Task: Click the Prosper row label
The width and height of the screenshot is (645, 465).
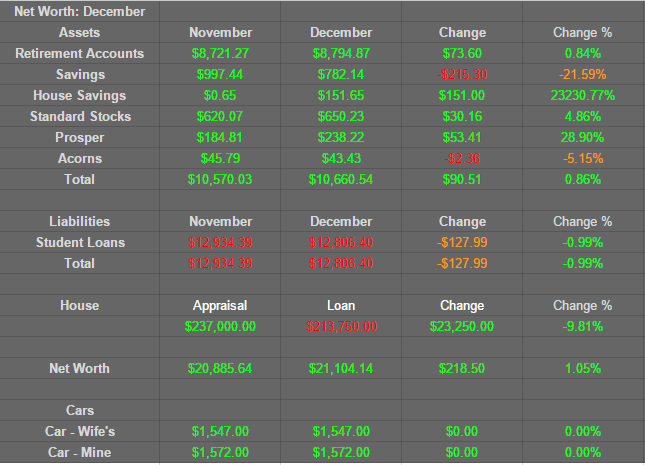Action: 79,137
